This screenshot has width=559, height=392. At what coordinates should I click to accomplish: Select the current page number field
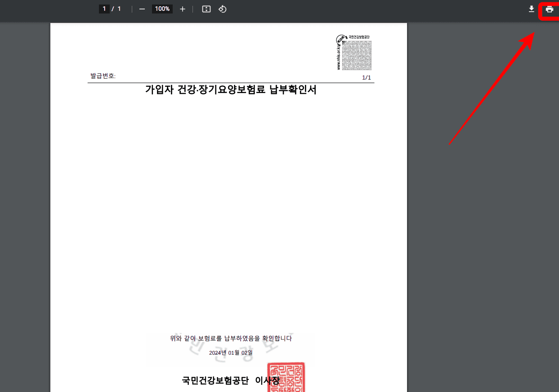[x=104, y=9]
